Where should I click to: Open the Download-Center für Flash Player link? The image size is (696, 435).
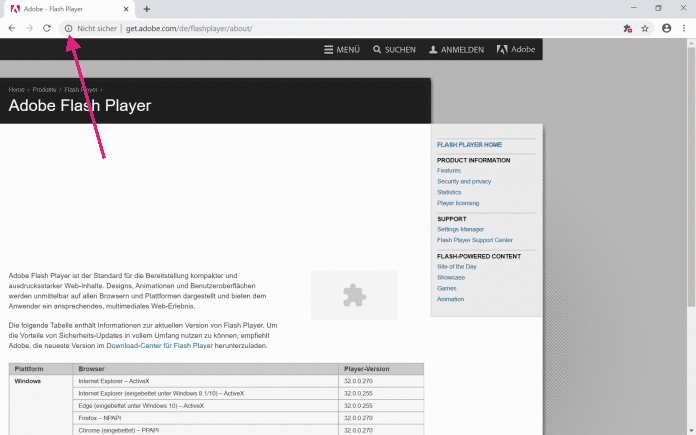coord(162,345)
